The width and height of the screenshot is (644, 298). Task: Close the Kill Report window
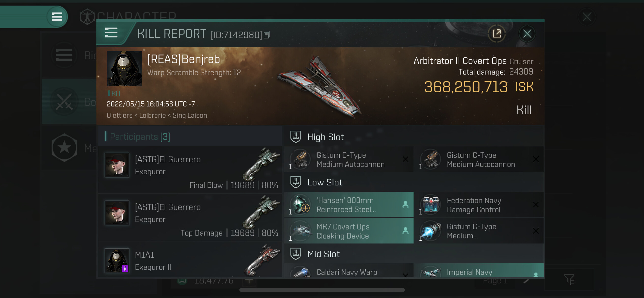click(x=527, y=33)
